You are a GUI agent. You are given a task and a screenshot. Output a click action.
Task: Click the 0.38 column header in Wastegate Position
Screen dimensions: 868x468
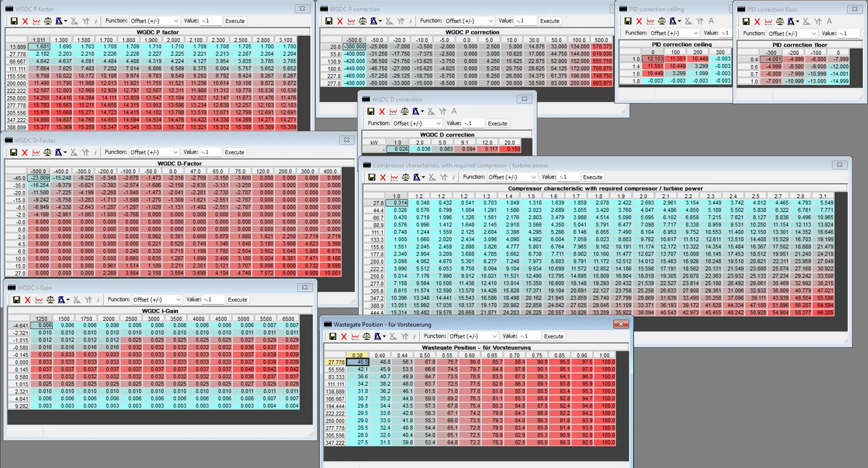pyautogui.click(x=358, y=355)
